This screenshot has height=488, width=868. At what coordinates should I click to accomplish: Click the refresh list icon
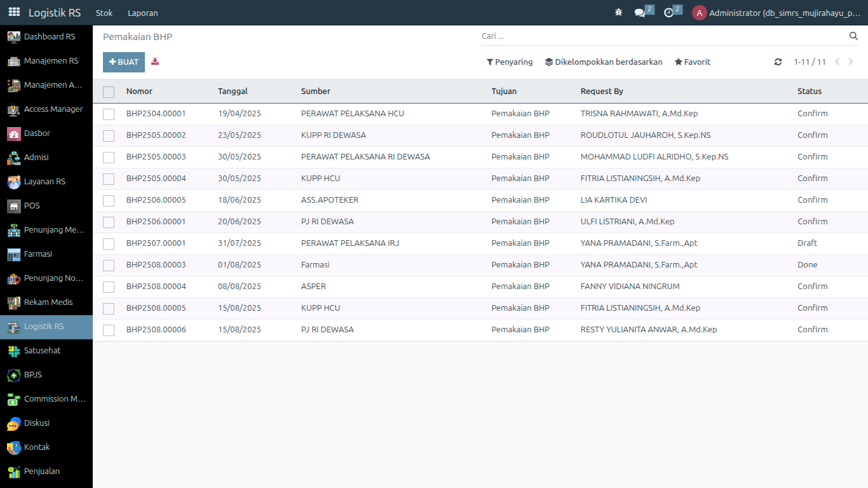pyautogui.click(x=778, y=62)
